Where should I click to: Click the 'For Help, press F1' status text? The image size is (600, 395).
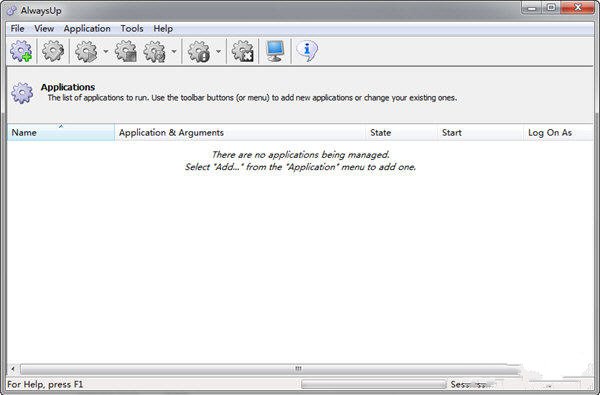(45, 384)
